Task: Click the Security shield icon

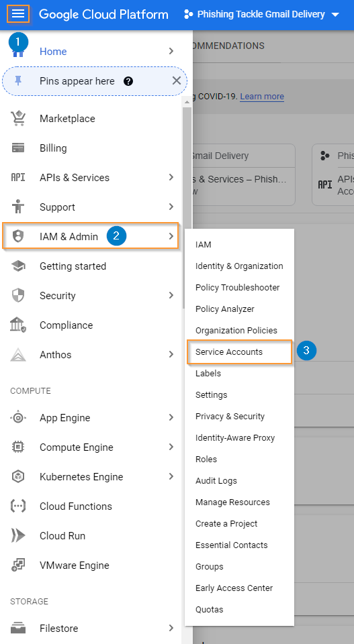Action: (x=18, y=296)
